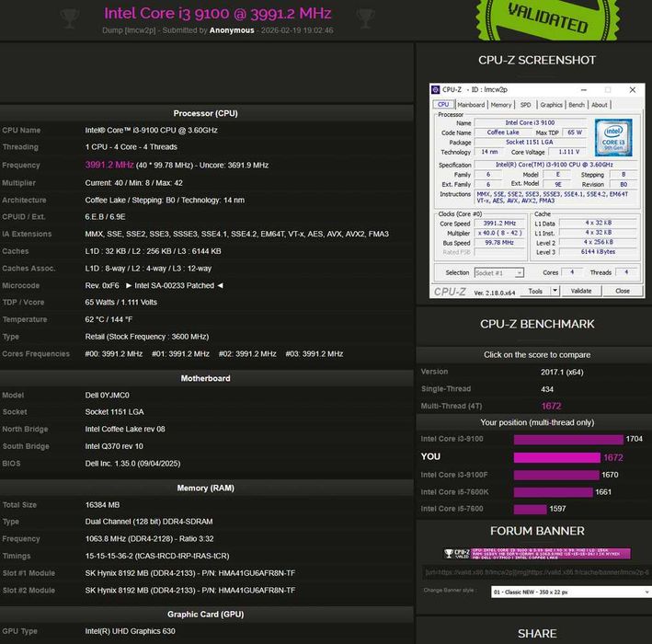Click the benchmark version '2017.1 (x64)'
The image size is (652, 644).
pos(562,373)
